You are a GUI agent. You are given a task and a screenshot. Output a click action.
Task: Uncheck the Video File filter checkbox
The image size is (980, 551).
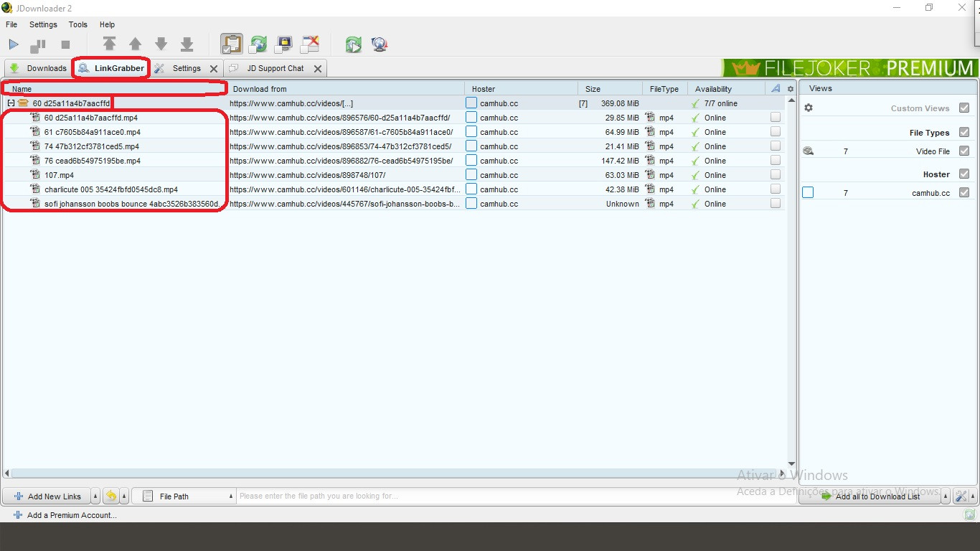pyautogui.click(x=964, y=151)
